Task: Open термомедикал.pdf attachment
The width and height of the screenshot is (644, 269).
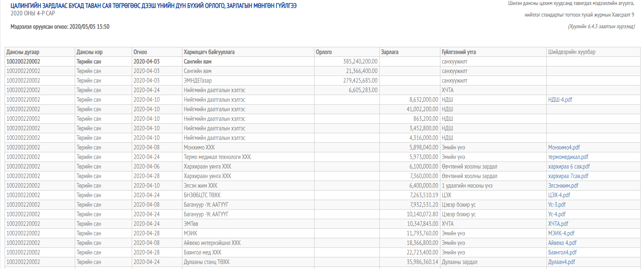Action: (x=568, y=157)
